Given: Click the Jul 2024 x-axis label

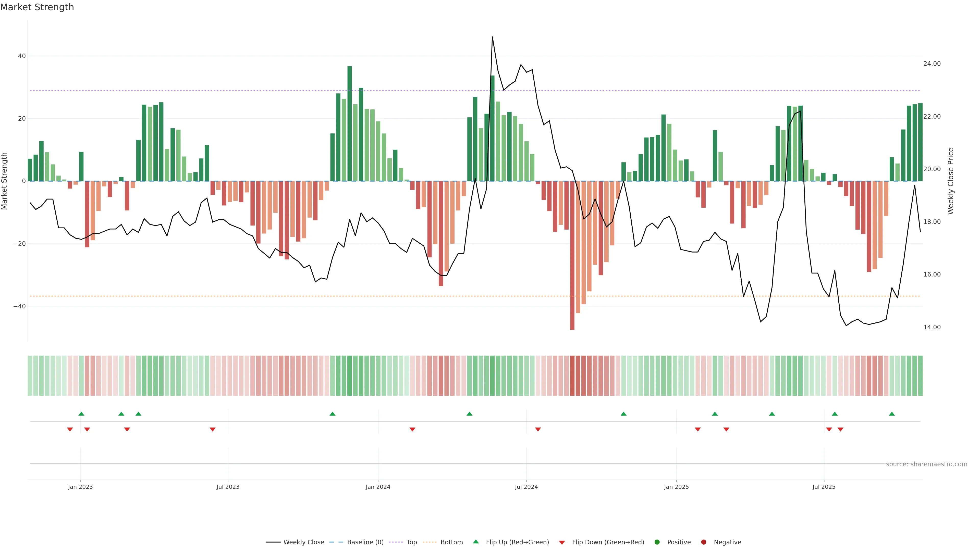Looking at the screenshot, I should pos(526,487).
